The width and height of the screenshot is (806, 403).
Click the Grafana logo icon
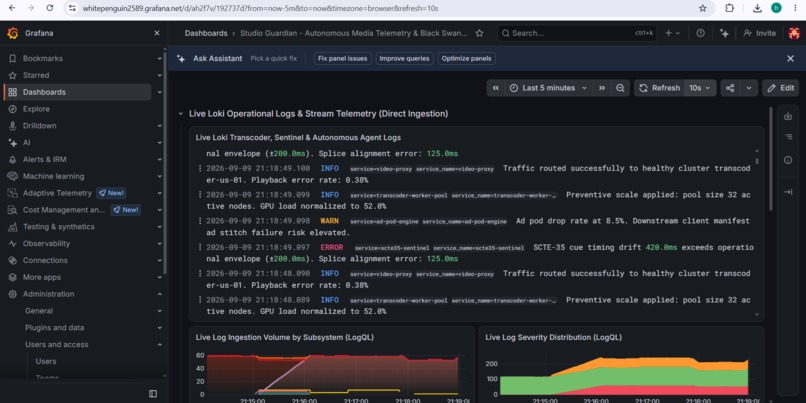point(13,33)
